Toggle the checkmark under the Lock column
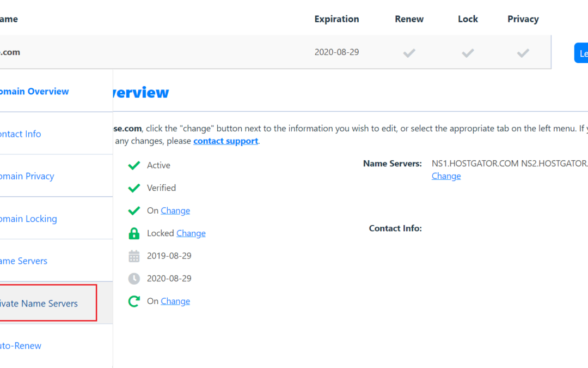 click(467, 52)
